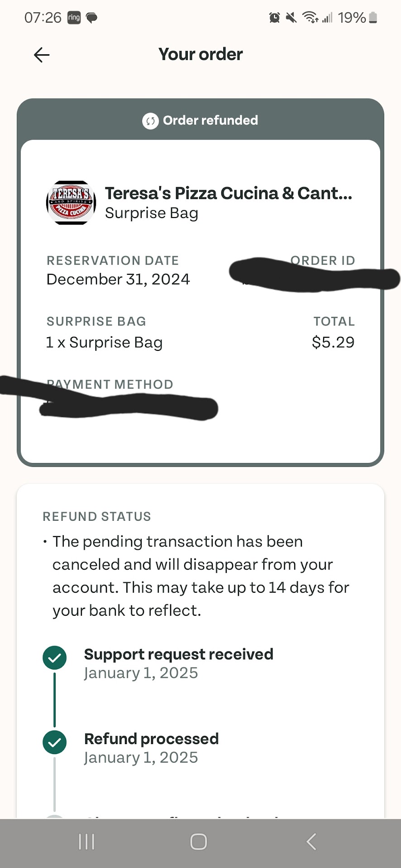Tap the alarm clock status icon
This screenshot has width=401, height=868.
(x=274, y=18)
